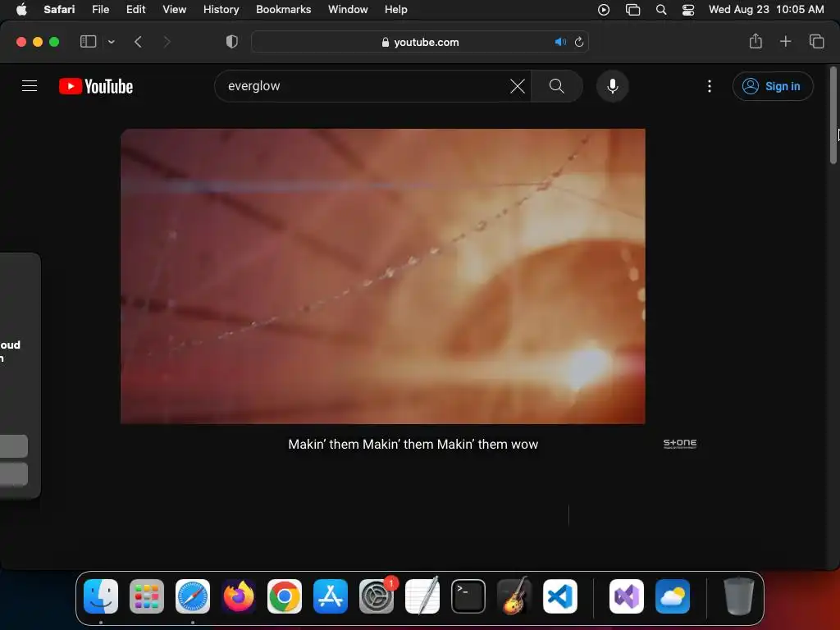840x630 pixels.
Task: Open the Bookmarks menu
Action: click(283, 9)
